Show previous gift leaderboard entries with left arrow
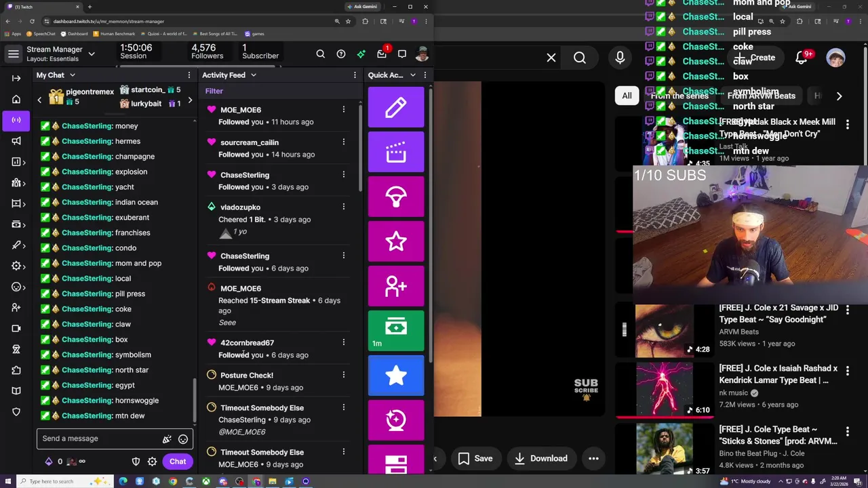 [x=39, y=100]
